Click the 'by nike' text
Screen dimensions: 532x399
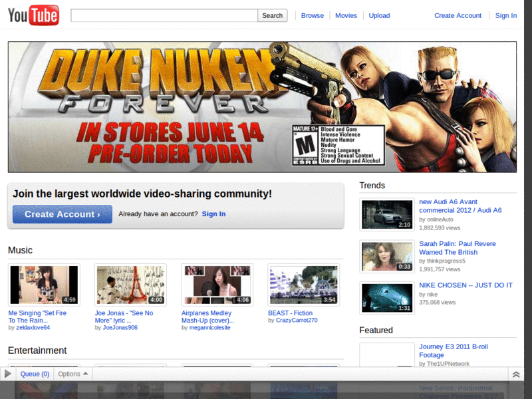428,295
